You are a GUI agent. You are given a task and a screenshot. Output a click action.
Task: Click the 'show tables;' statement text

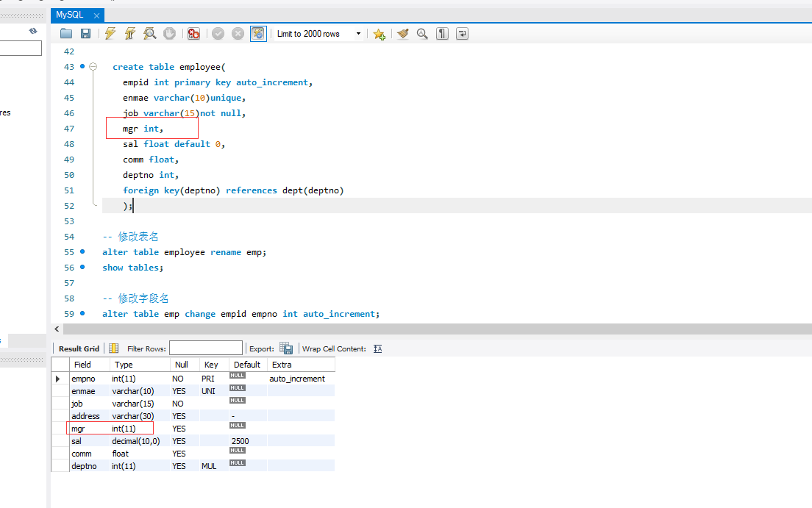click(132, 268)
